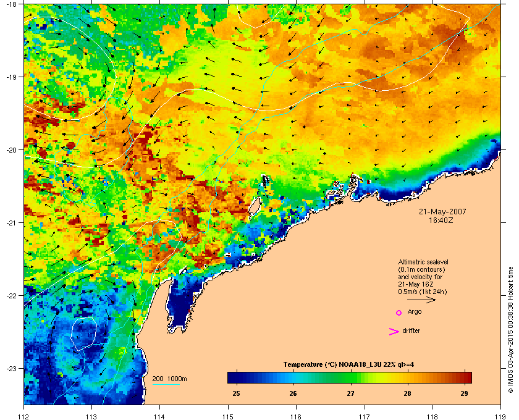Click the latitude label -20

[x=11, y=150]
